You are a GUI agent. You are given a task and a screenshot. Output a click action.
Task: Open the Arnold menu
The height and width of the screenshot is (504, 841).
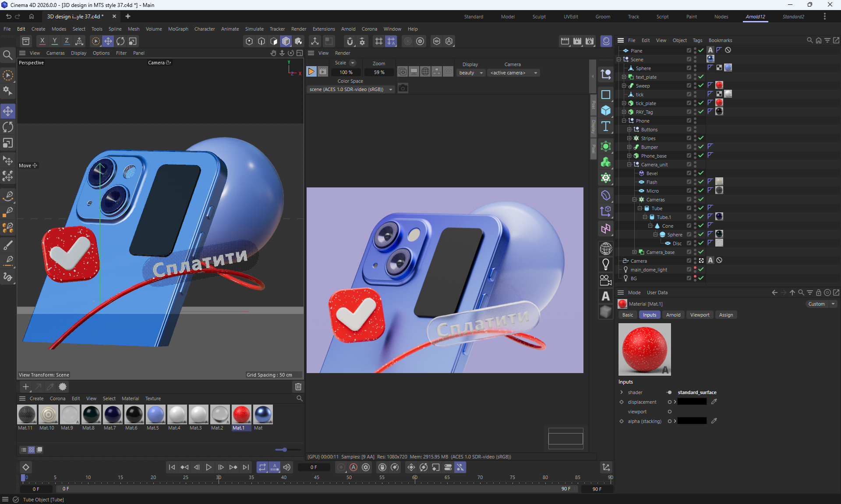(348, 29)
